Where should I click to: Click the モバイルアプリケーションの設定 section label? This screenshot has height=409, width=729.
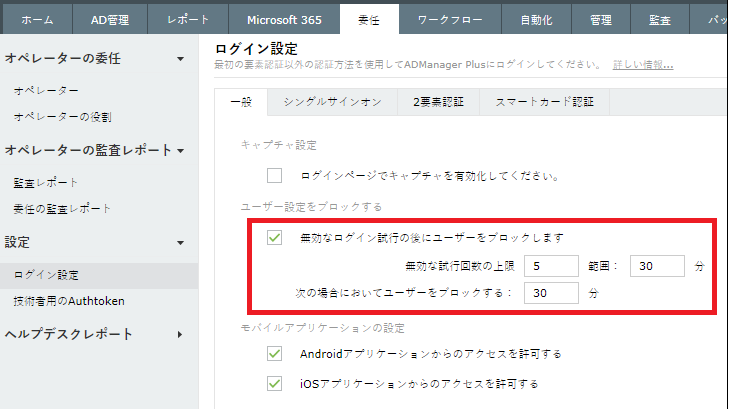(322, 328)
